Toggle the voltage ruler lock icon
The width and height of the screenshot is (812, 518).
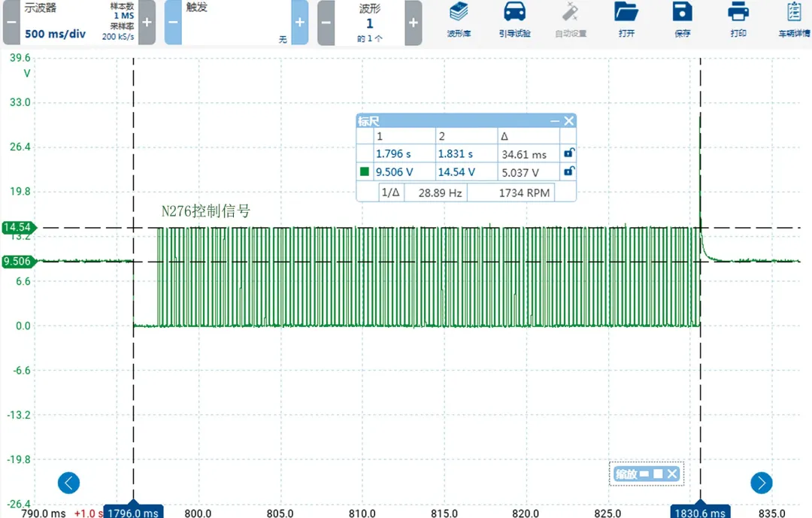[x=569, y=171]
